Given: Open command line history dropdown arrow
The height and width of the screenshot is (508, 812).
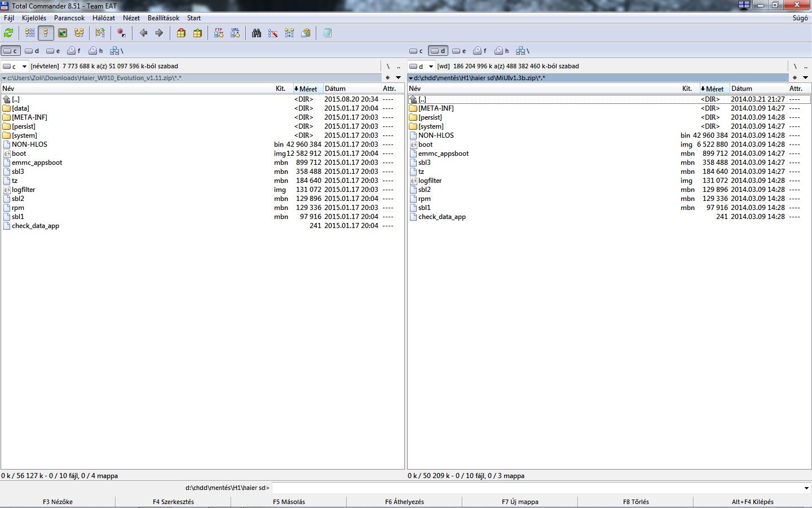Looking at the screenshot, I should [x=806, y=488].
